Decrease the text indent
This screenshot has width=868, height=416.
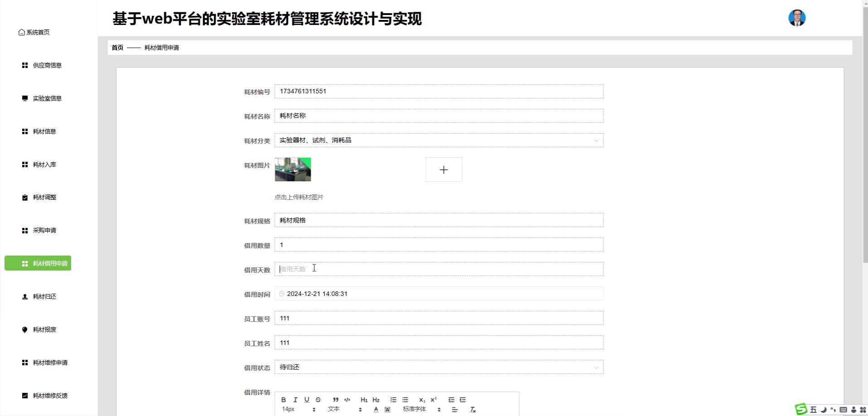[451, 400]
